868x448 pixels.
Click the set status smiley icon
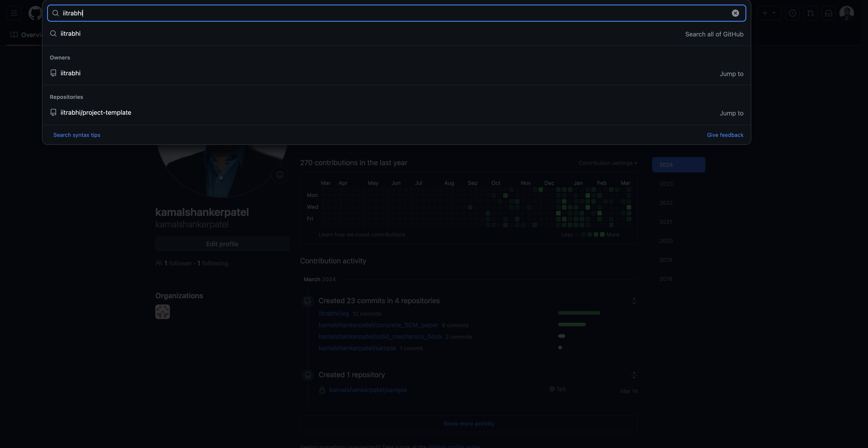280,175
